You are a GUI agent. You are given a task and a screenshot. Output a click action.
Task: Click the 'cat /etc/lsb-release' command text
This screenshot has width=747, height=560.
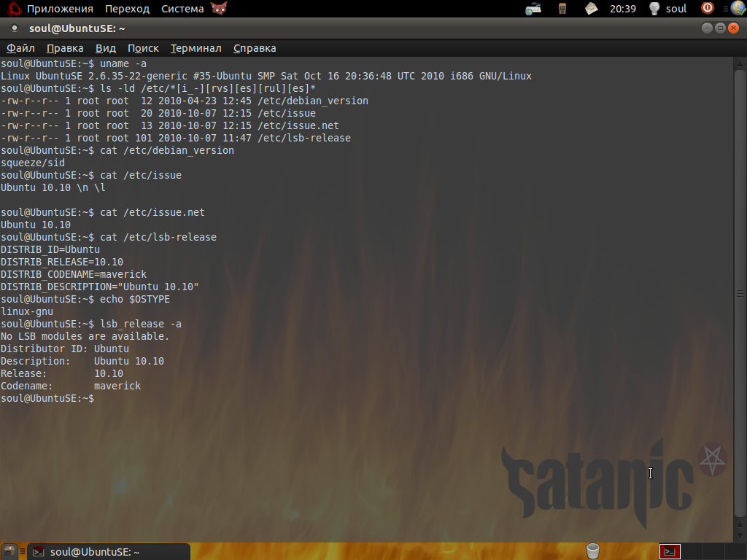pos(158,237)
